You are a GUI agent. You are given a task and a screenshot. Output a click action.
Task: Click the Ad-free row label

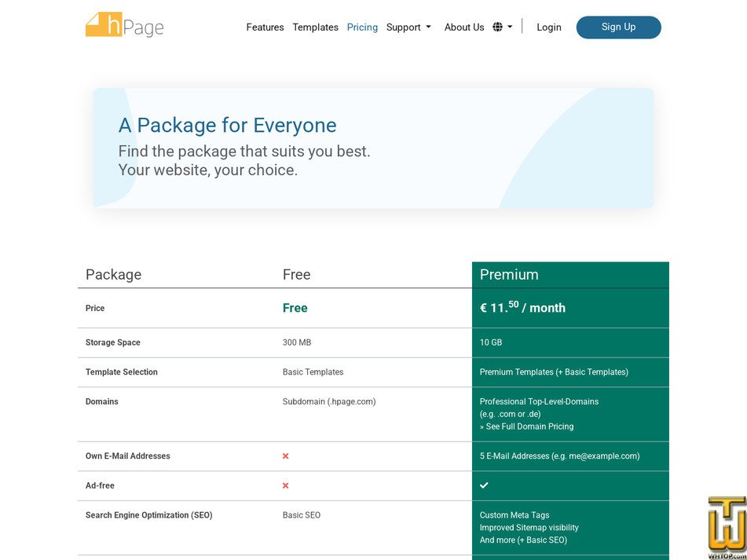click(x=100, y=485)
